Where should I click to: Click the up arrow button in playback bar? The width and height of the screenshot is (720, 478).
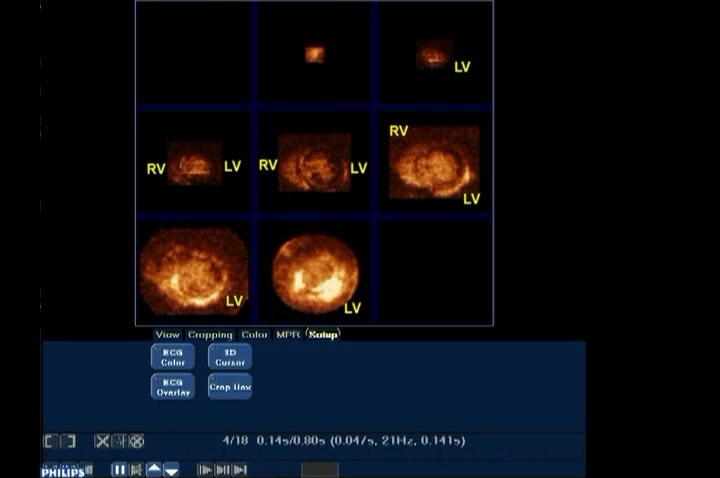[154, 469]
